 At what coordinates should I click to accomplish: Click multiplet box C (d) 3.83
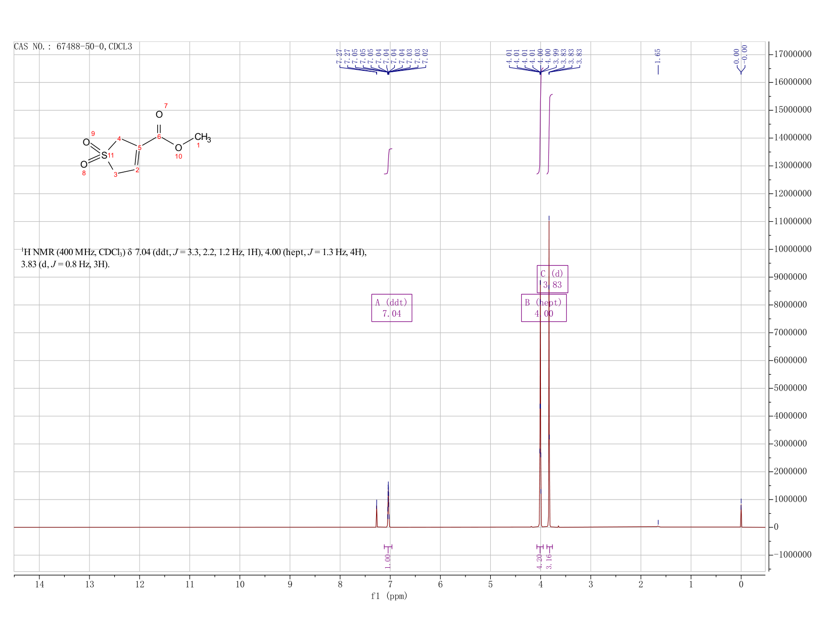coord(552,279)
